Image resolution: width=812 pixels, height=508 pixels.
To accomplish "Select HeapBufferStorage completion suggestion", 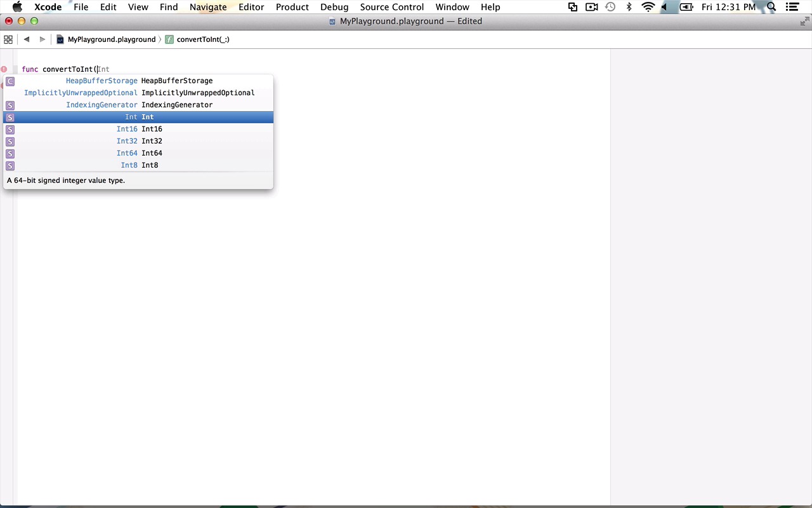I will (138, 81).
